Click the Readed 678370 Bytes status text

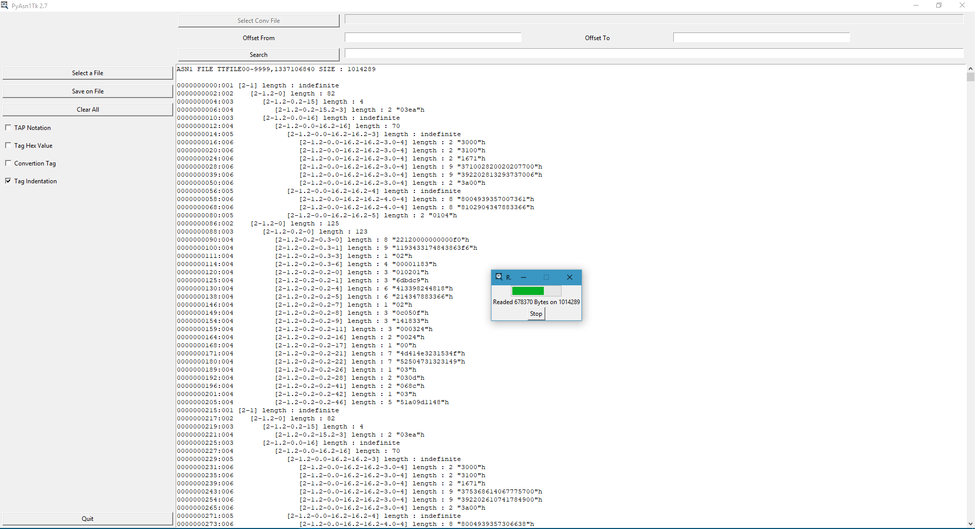(x=536, y=302)
